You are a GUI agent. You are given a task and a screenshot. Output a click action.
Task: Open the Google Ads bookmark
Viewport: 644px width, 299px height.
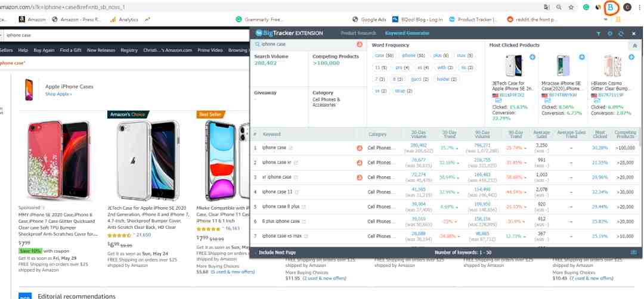[x=370, y=19]
